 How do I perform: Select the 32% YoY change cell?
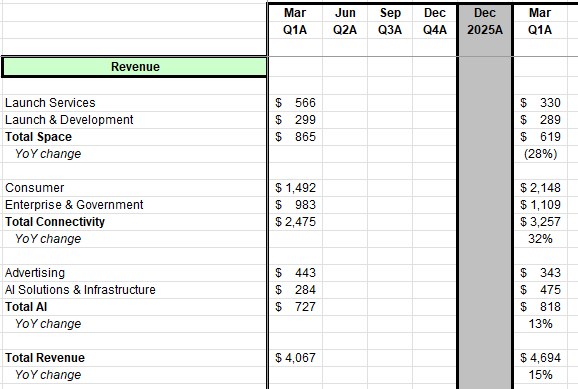540,239
